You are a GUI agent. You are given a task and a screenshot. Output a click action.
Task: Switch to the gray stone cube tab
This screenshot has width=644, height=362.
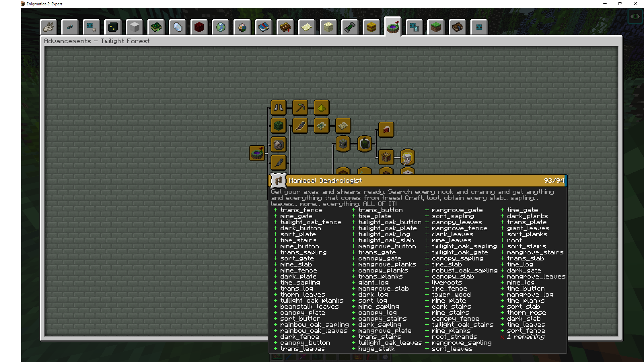[x=135, y=27]
